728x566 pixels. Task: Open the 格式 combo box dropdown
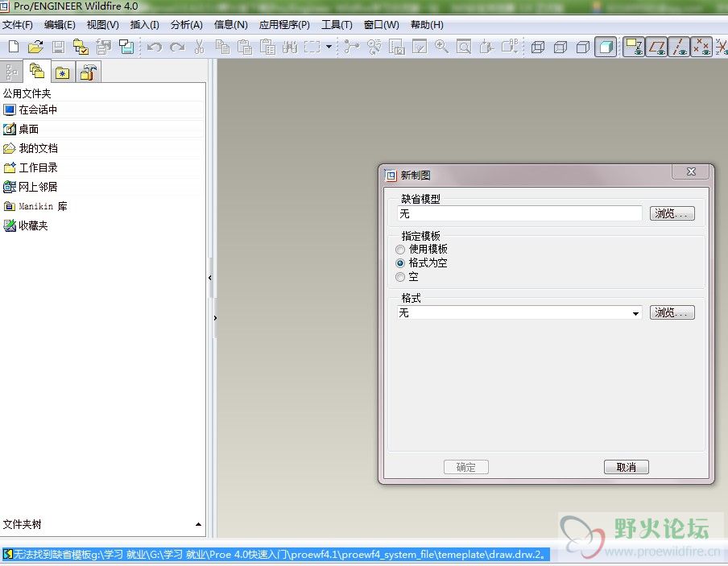[x=635, y=313]
